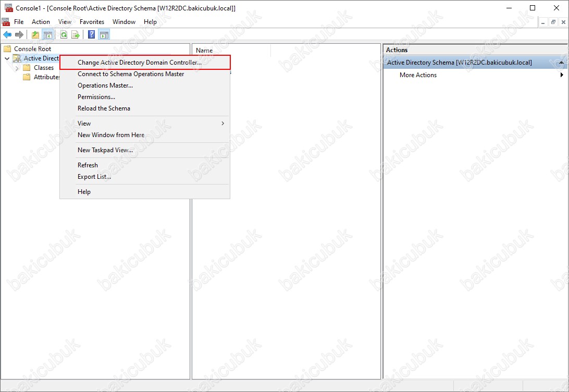Click the Attributes folder icon
The width and height of the screenshot is (569, 392).
27,77
